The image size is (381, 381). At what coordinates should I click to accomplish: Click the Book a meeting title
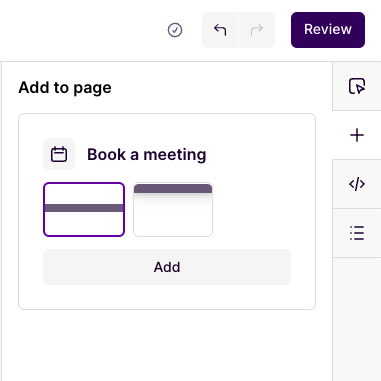coord(147,155)
